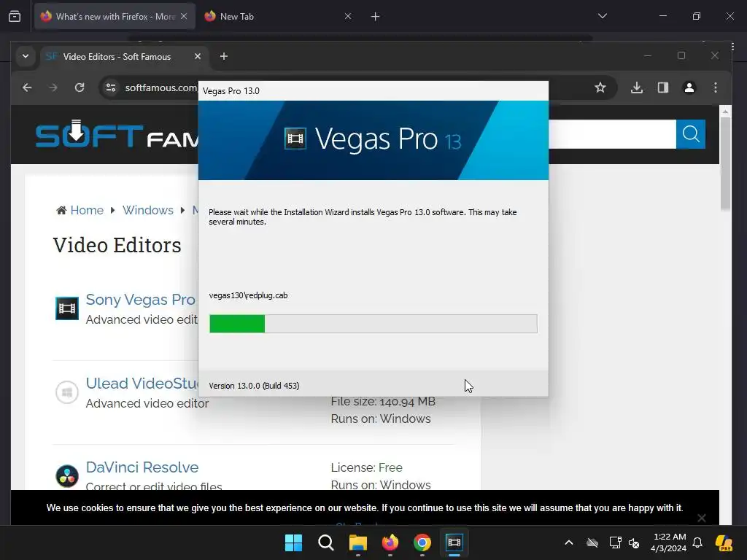Open the Sony Vegas Pro link
747x560 pixels.
[141, 300]
